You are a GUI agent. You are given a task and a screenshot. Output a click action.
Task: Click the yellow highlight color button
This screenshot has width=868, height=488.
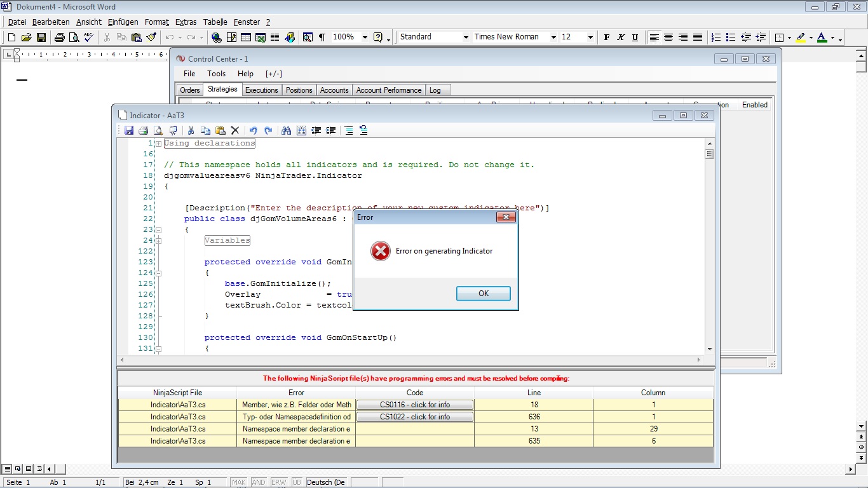coord(801,37)
